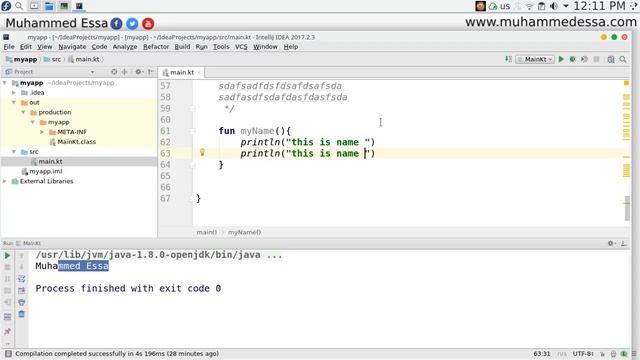Collapse the src folder

click(x=14, y=151)
